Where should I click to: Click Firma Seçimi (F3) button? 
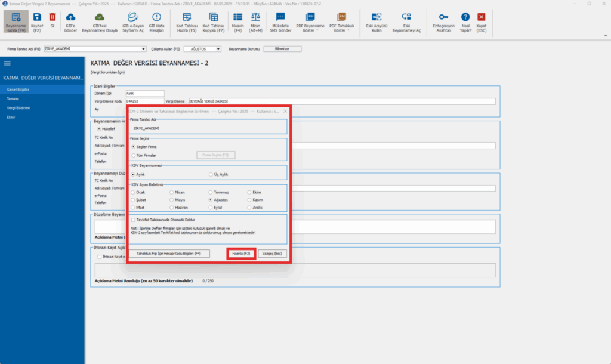(x=215, y=155)
